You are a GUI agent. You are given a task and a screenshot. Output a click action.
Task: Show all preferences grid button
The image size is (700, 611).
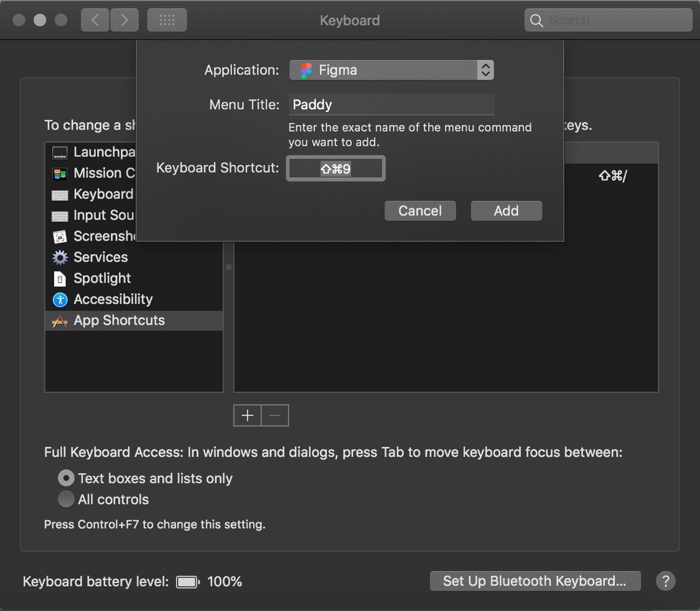167,20
